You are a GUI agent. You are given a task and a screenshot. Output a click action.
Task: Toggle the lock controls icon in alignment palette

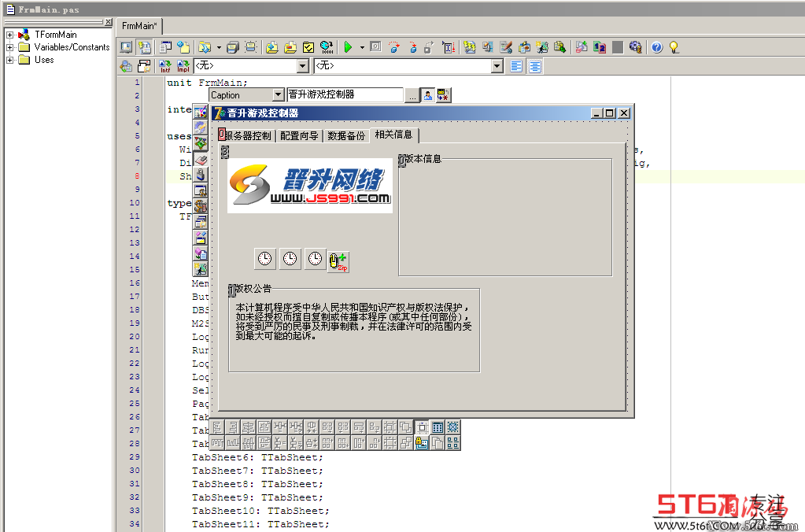422,442
